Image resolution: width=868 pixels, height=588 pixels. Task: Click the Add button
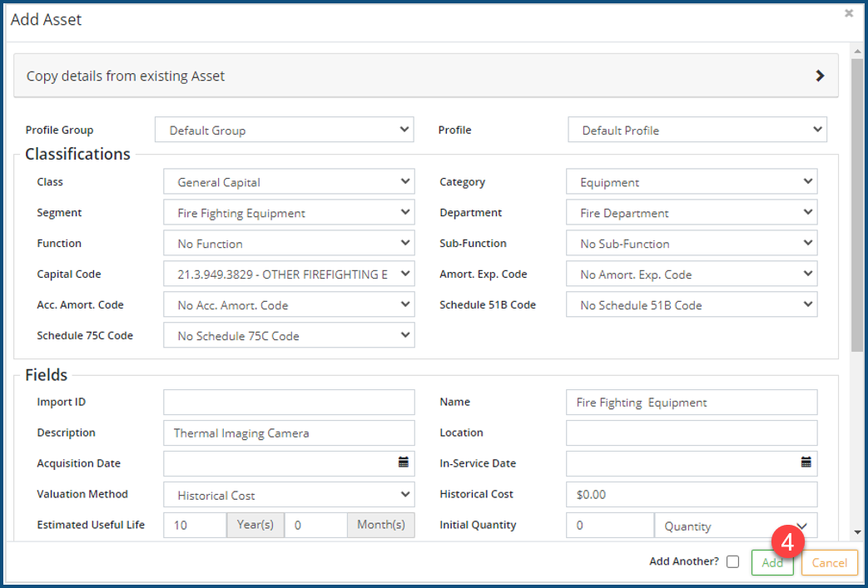click(771, 563)
